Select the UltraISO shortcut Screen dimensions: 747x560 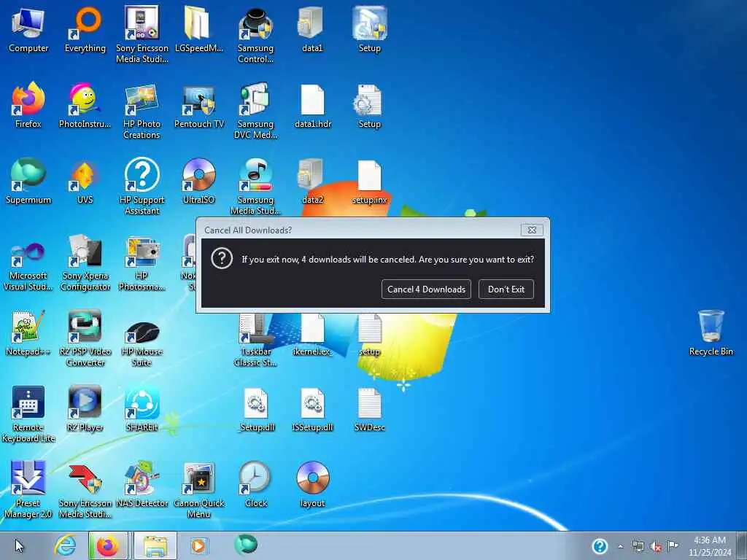pos(198,181)
